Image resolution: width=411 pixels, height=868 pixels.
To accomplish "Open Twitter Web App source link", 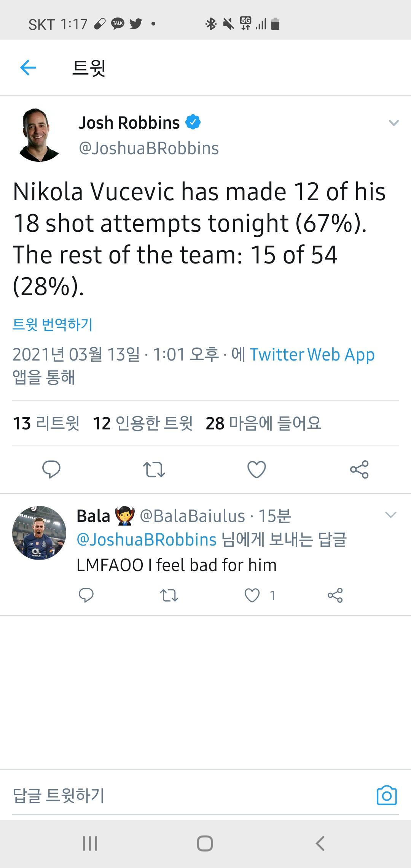I will click(x=312, y=354).
